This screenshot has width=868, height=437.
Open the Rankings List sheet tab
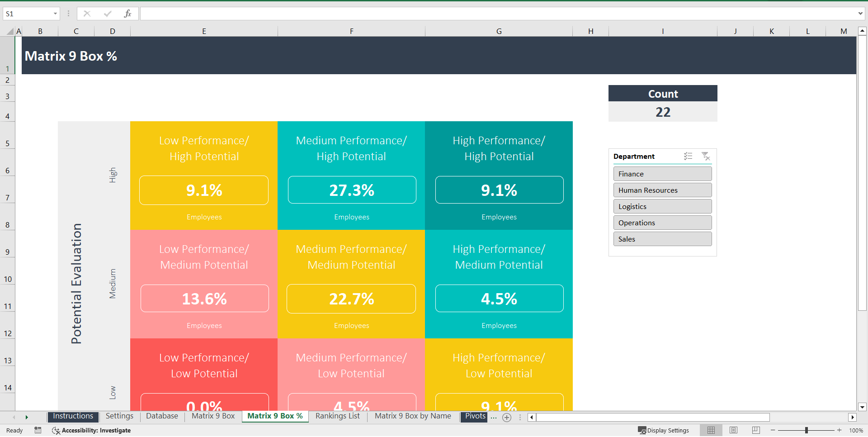point(337,416)
